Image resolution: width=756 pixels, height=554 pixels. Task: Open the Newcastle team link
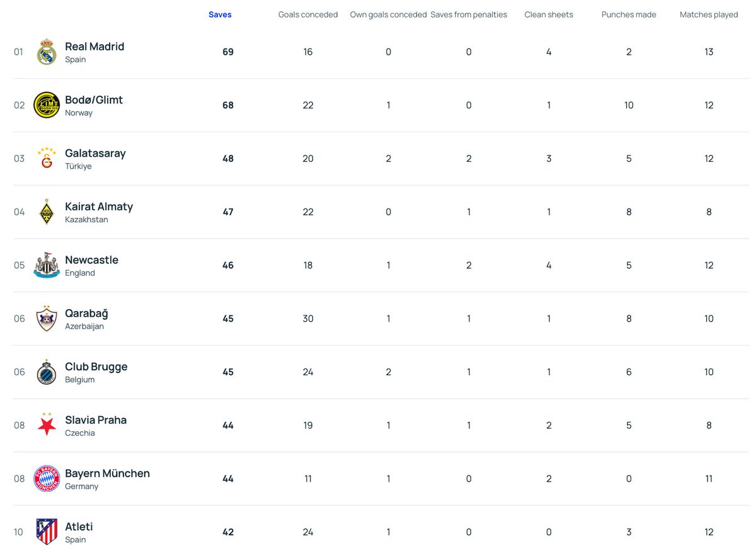91,260
